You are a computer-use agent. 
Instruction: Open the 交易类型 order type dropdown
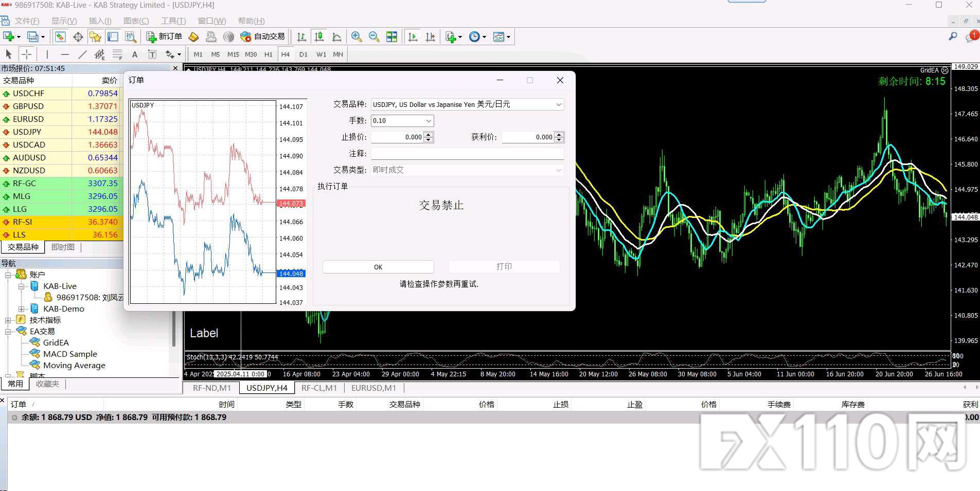(559, 170)
